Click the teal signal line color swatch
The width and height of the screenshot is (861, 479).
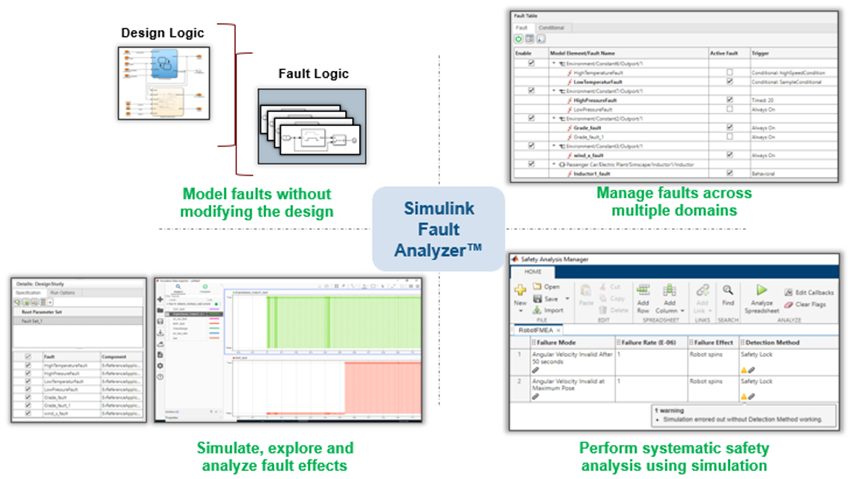(x=215, y=328)
